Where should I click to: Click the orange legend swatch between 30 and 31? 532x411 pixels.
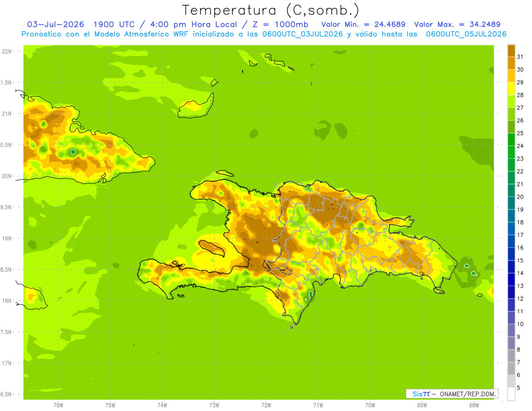click(x=511, y=63)
